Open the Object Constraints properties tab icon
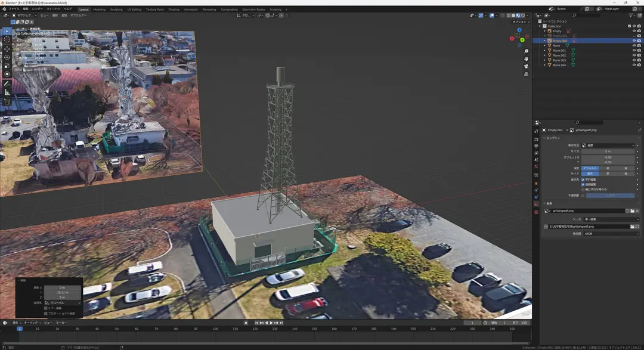The image size is (644, 350). click(537, 197)
